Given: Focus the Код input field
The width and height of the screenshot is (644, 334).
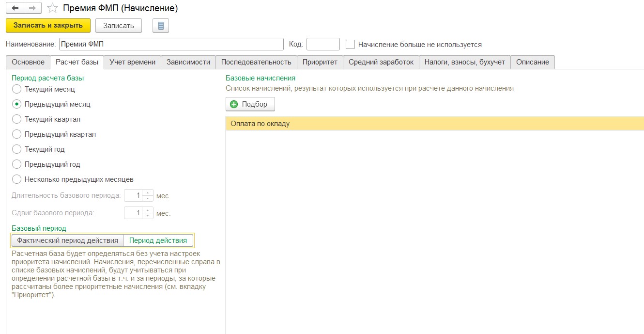Looking at the screenshot, I should pos(323,44).
